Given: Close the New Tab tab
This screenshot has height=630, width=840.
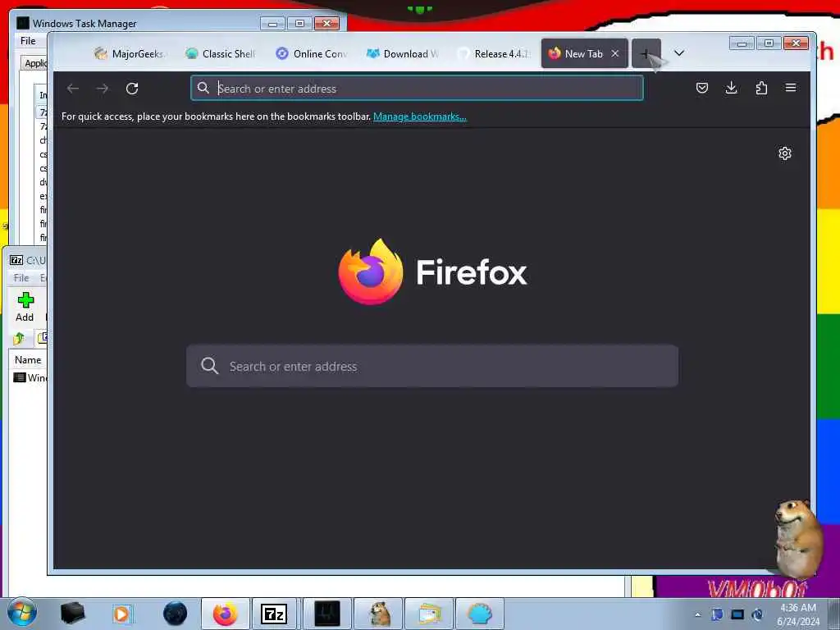Looking at the screenshot, I should click(615, 53).
